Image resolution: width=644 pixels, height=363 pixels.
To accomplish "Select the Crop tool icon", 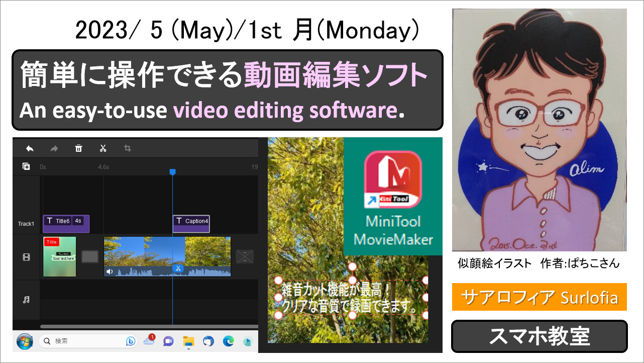I will [x=128, y=148].
